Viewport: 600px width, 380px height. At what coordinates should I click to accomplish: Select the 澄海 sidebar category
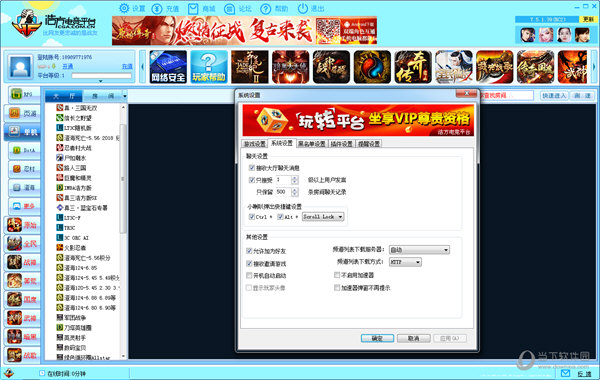tap(24, 188)
